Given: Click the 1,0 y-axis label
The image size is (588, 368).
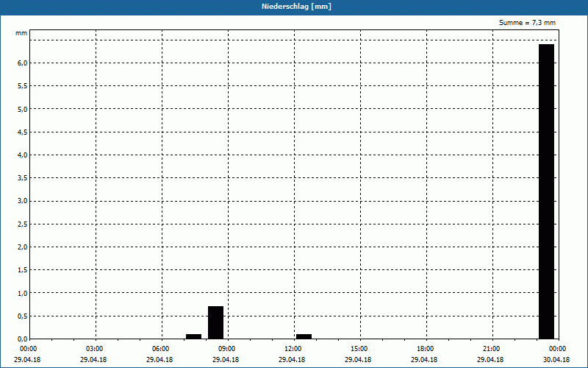Looking at the screenshot, I should [23, 293].
